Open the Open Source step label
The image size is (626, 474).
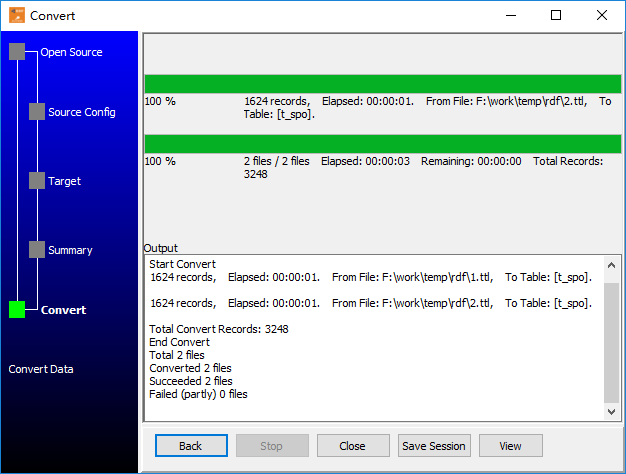(x=71, y=52)
